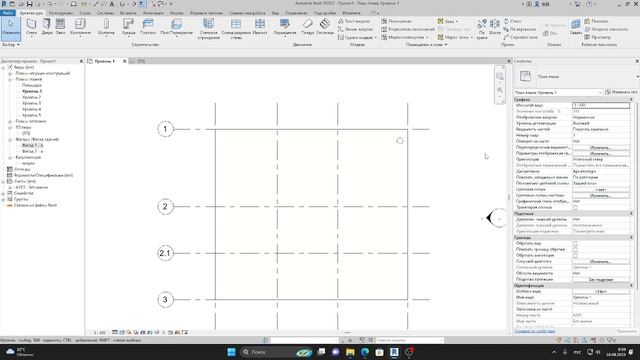
Task: Select the Reference Plane tool
Action: [607, 29]
